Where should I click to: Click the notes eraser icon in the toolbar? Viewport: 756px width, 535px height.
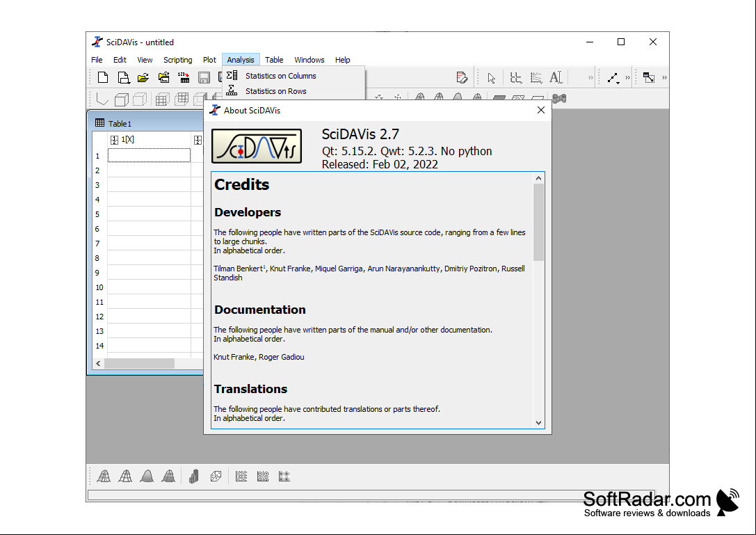point(461,77)
